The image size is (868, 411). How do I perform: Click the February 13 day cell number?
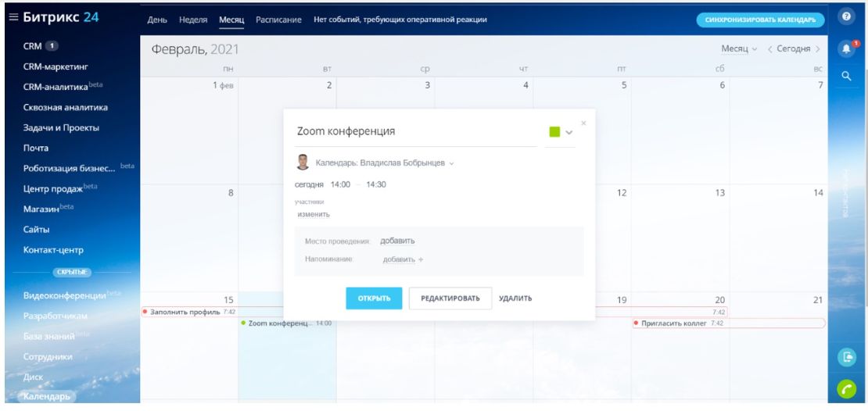coord(720,193)
